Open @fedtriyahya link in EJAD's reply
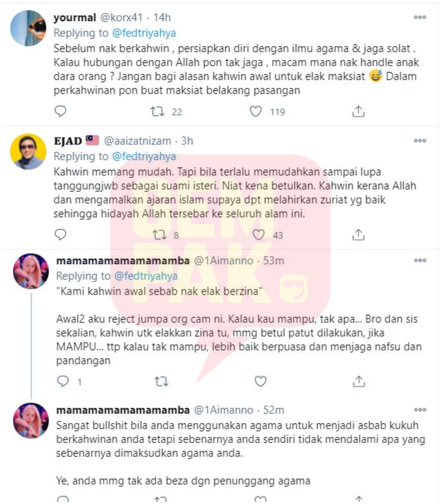This screenshot has height=504, width=441. [144, 157]
